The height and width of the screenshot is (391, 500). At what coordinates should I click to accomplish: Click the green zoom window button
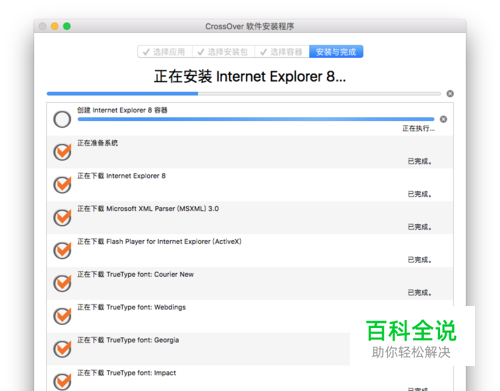coord(67,26)
